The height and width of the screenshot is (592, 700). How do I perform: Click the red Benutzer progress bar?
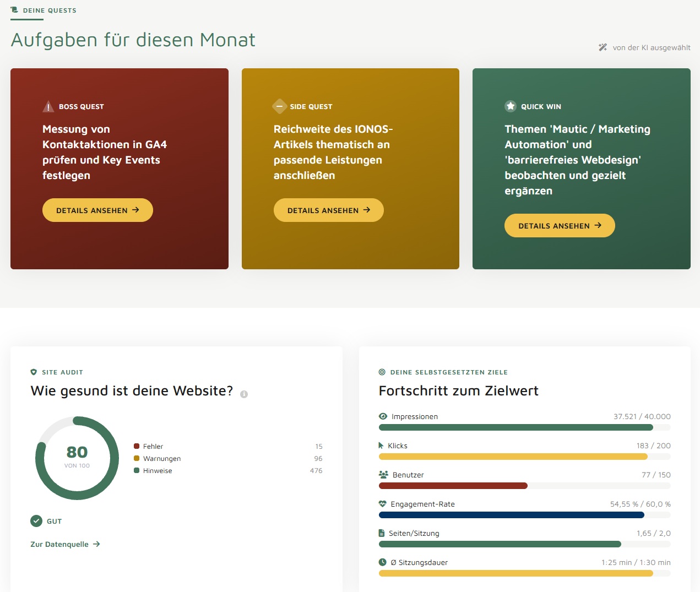click(x=525, y=486)
